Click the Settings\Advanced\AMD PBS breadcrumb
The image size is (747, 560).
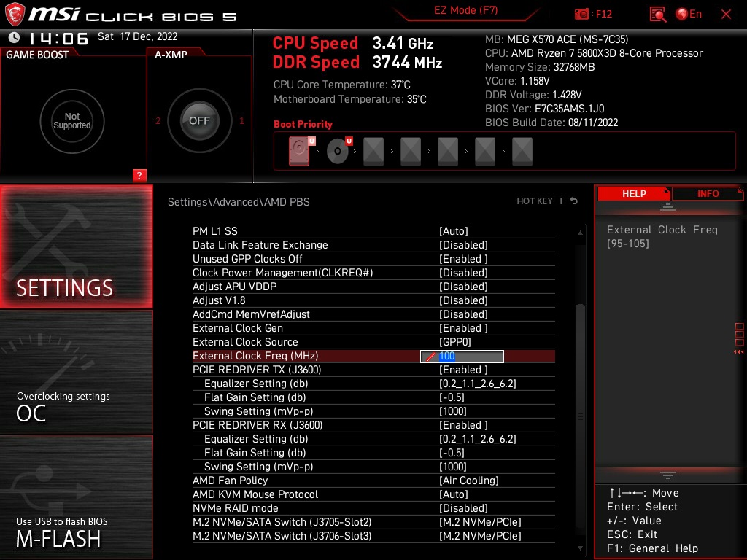coord(239,202)
